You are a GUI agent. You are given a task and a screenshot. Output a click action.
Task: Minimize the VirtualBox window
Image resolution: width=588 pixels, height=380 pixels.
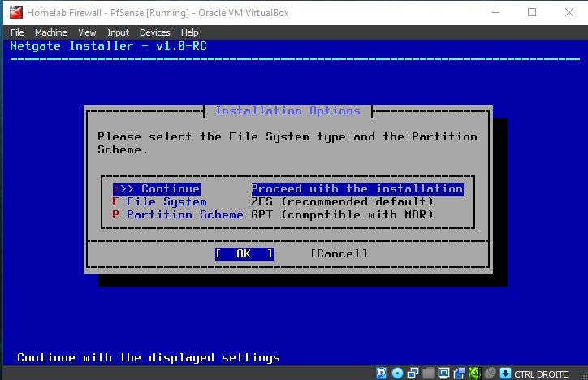(x=495, y=12)
